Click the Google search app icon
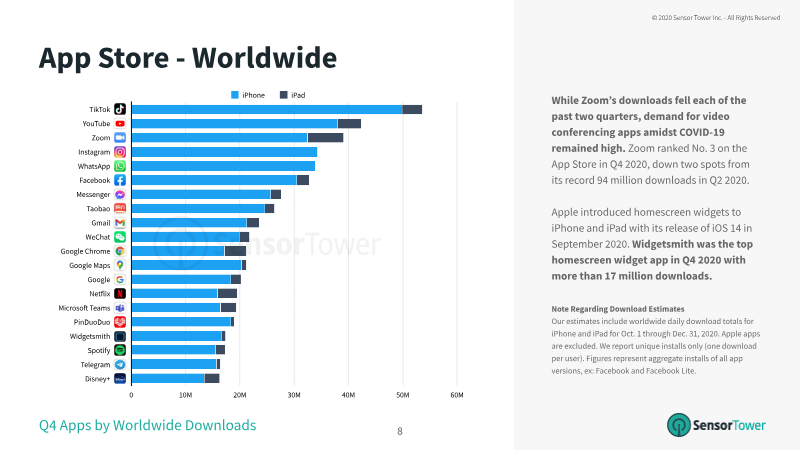Screen dimensions: 800x450 [x=120, y=280]
